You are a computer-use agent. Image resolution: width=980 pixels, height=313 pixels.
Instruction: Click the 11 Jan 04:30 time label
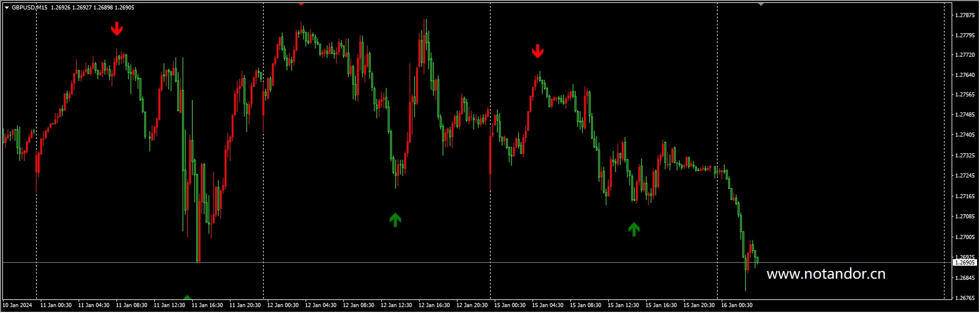93,305
